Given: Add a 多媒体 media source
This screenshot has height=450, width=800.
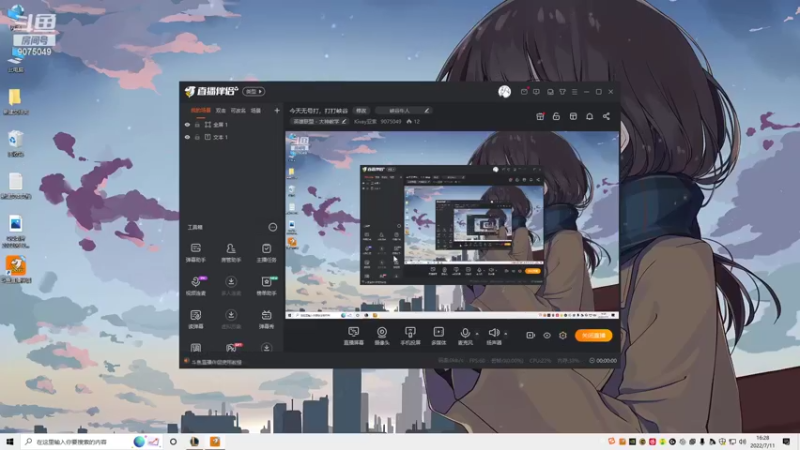Looking at the screenshot, I should click(439, 336).
